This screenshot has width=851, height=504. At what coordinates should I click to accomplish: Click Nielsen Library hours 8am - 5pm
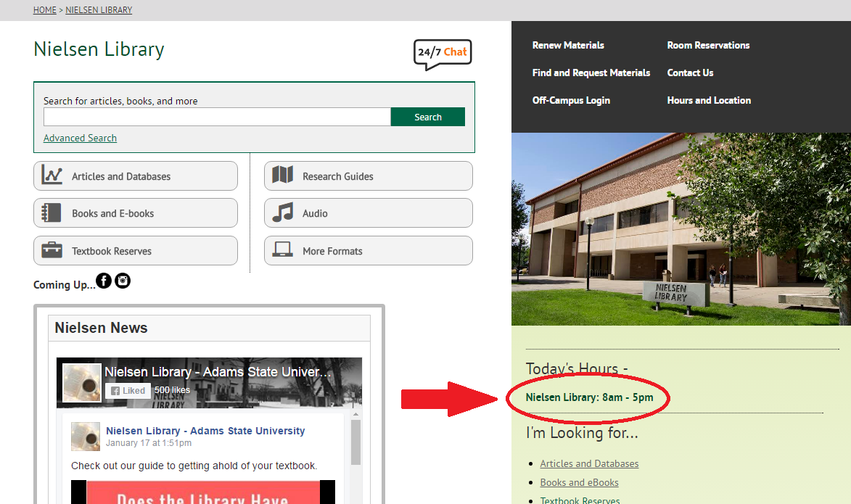[x=589, y=397]
